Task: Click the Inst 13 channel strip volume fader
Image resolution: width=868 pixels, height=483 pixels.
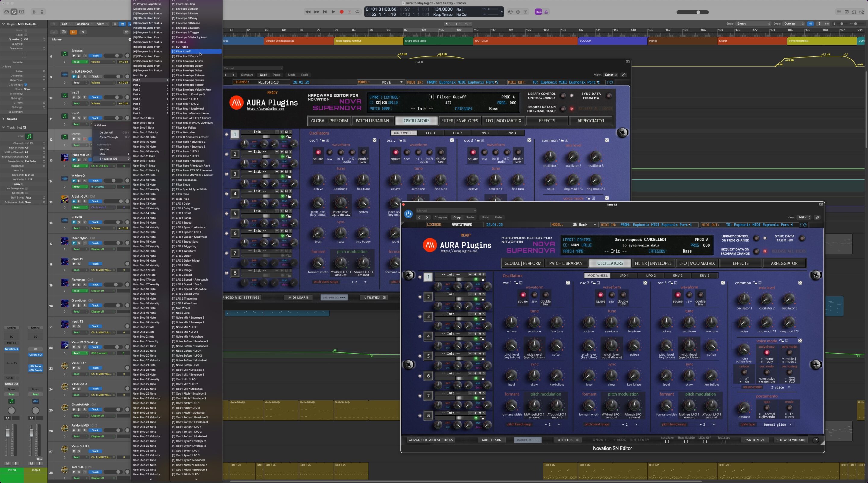Action: coord(8,433)
